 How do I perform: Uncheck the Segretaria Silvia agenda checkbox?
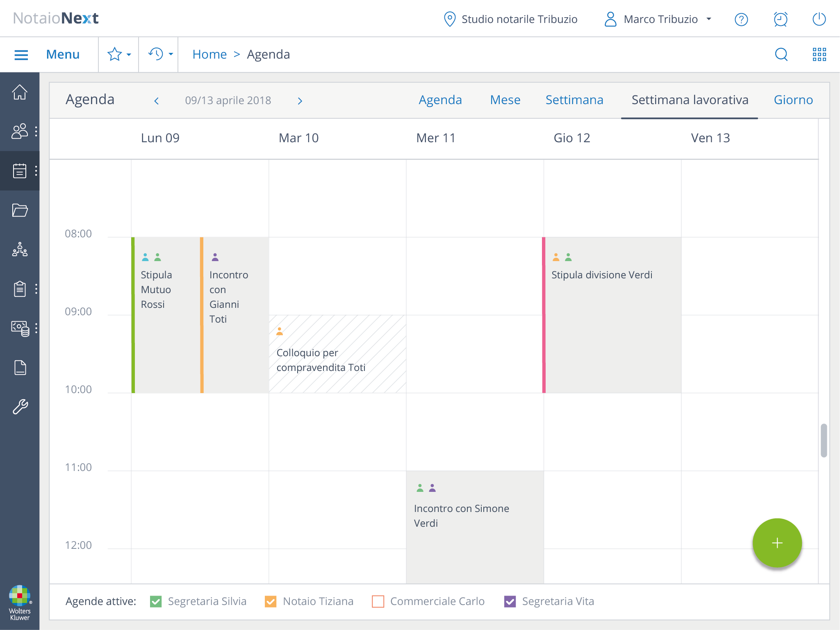[156, 601]
